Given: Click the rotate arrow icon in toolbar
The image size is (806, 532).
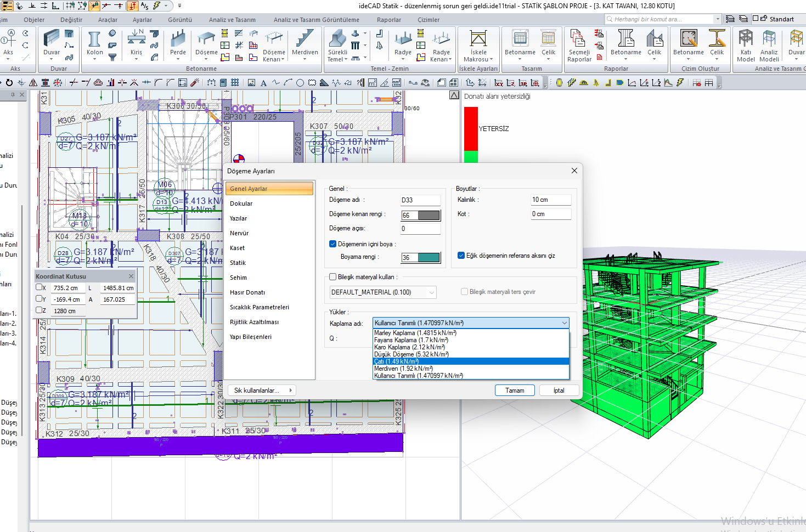Looking at the screenshot, I should tap(9, 83).
